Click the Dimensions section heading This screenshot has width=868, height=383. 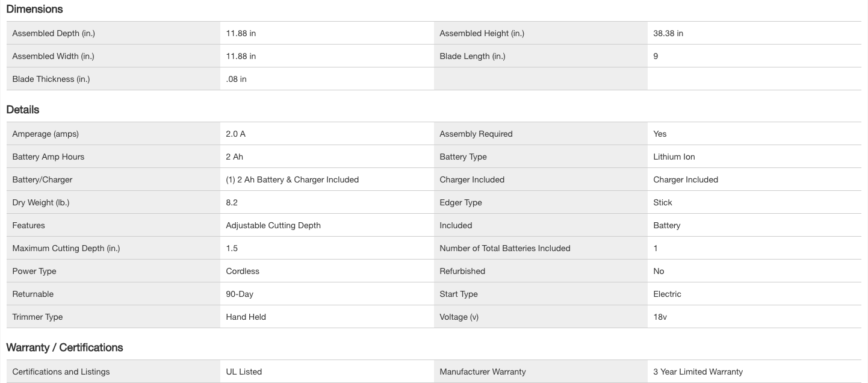pyautogui.click(x=34, y=9)
